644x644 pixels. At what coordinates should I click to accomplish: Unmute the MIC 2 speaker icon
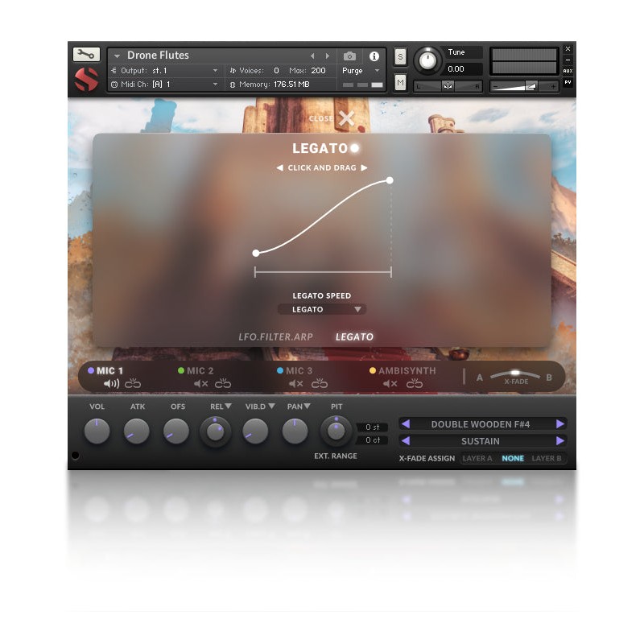(200, 384)
